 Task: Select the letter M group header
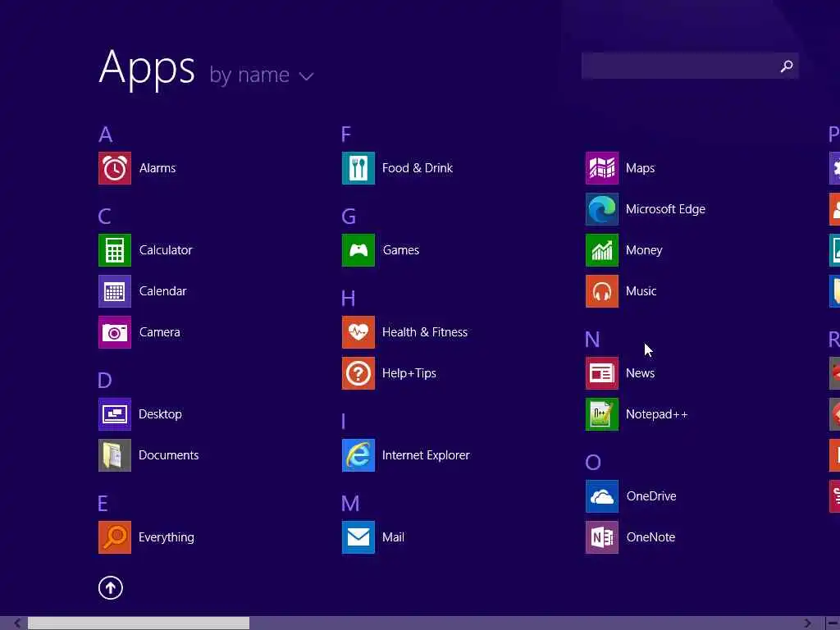point(350,504)
